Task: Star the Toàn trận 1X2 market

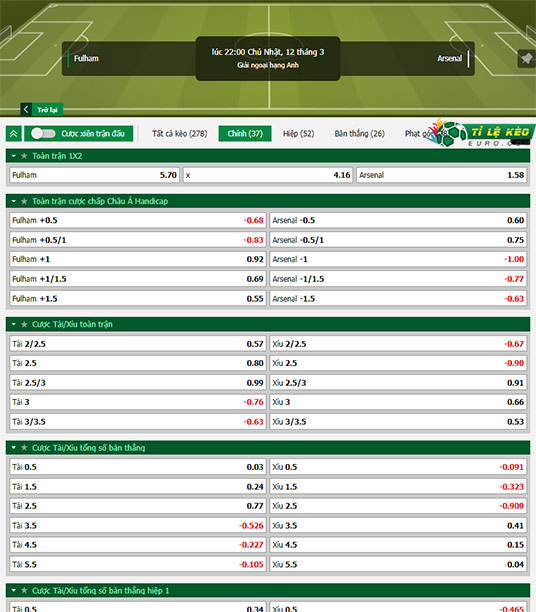Action: [x=24, y=156]
